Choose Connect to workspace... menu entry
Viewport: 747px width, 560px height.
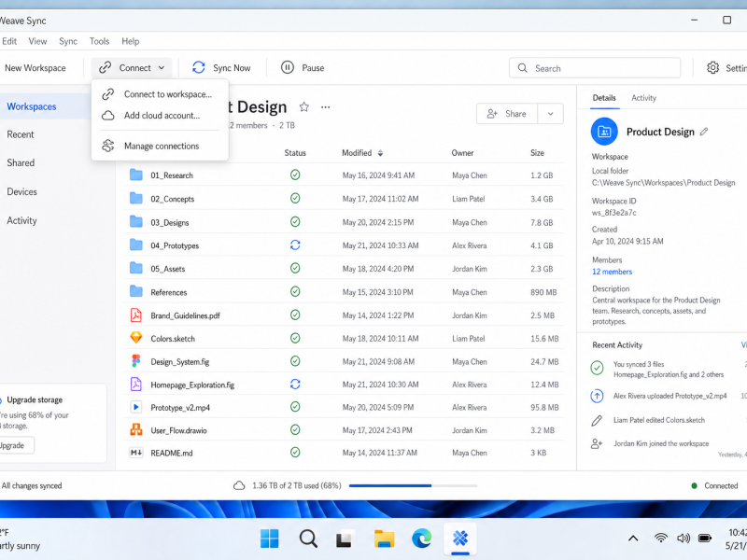click(x=160, y=94)
